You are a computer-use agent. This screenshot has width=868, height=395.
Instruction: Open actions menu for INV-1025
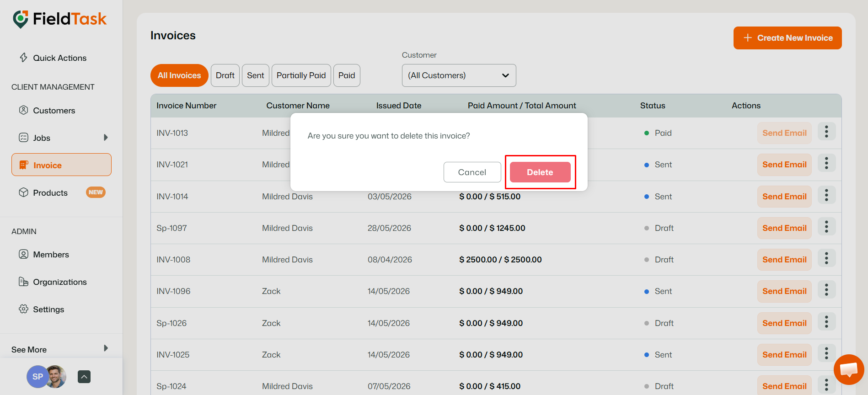coord(826,353)
